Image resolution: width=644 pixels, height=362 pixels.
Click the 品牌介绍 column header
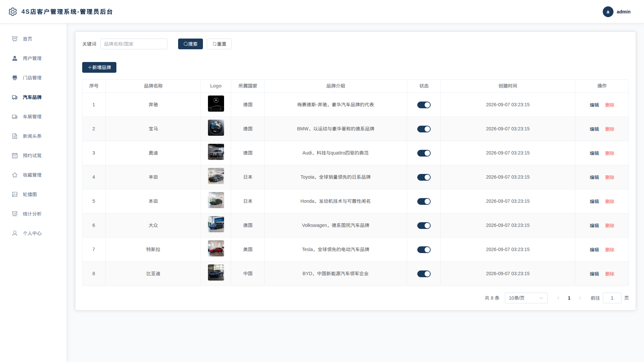(x=335, y=86)
